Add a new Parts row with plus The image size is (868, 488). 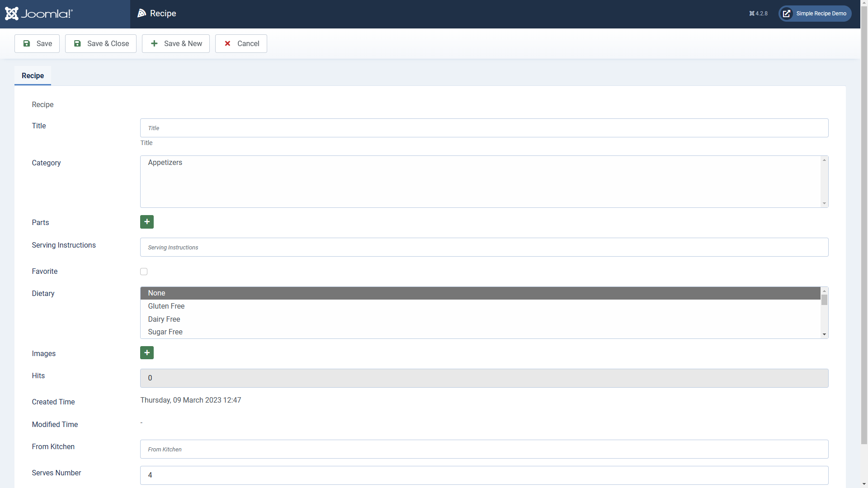tap(147, 222)
